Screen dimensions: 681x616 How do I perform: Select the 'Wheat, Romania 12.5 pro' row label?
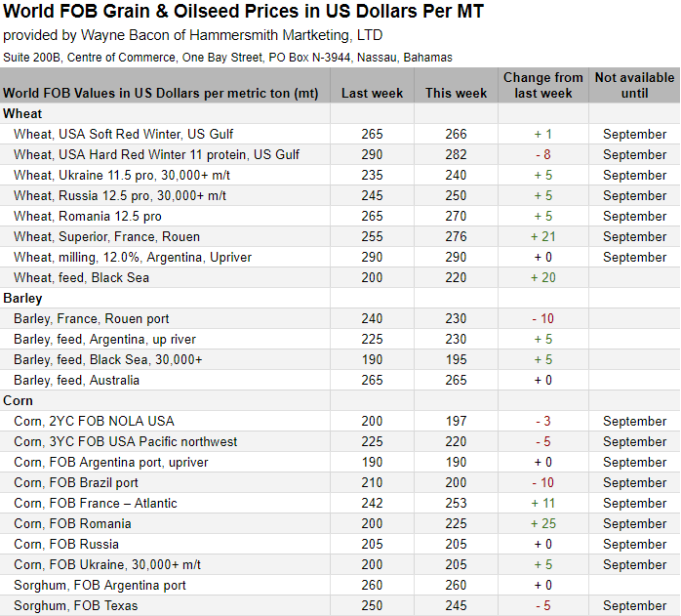88,216
